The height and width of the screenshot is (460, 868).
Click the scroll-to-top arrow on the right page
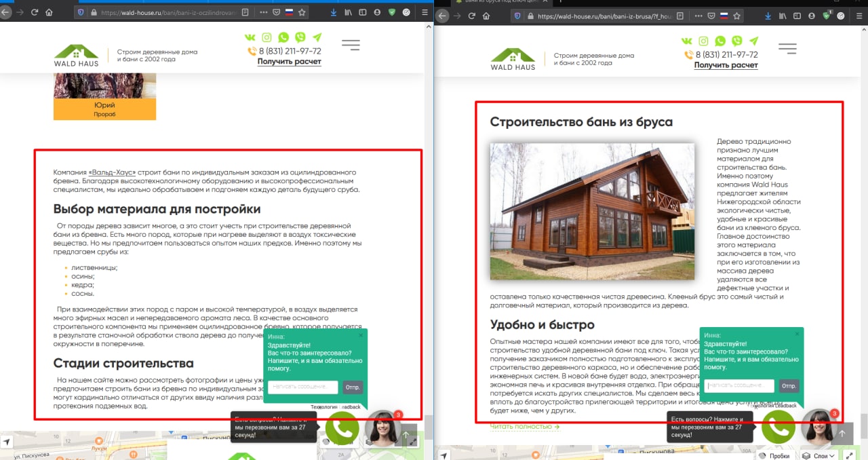click(842, 434)
